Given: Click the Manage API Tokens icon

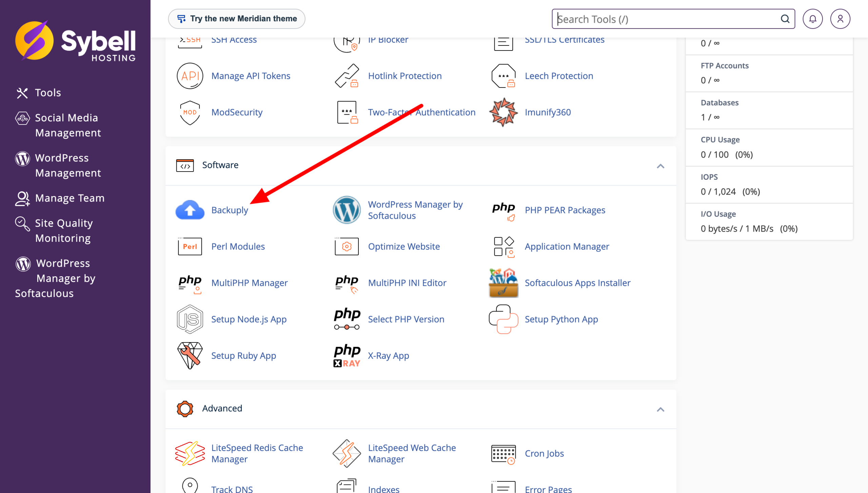Looking at the screenshot, I should coord(190,76).
